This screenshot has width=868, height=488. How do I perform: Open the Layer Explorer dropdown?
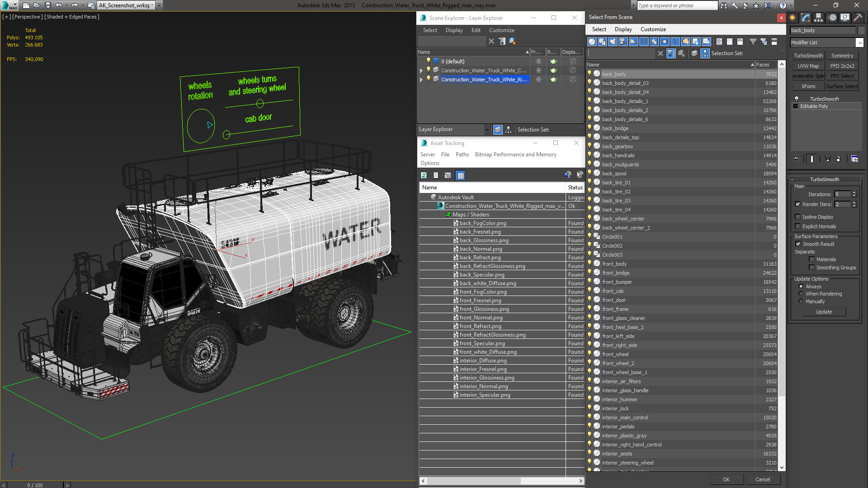(486, 130)
